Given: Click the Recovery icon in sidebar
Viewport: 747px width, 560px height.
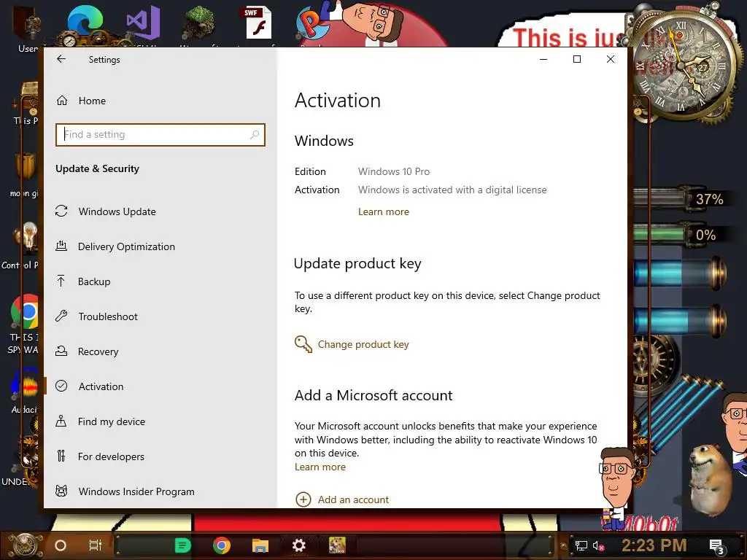Looking at the screenshot, I should tap(61, 351).
